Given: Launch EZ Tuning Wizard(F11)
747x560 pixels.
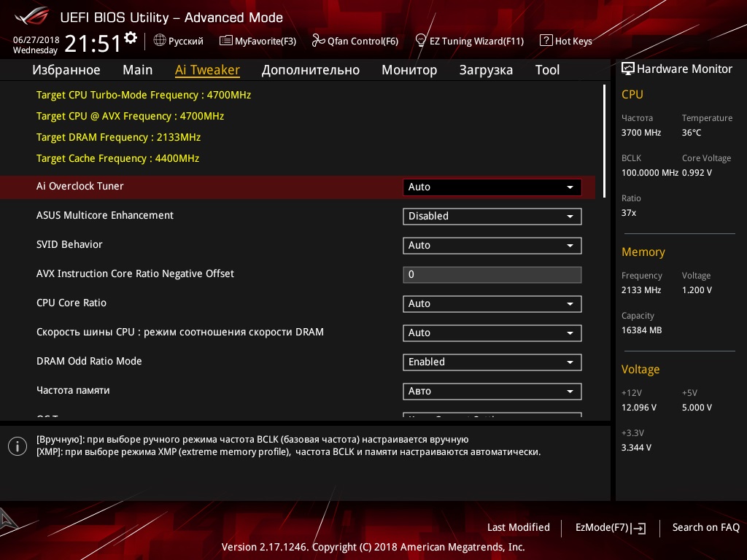Looking at the screenshot, I should [x=470, y=41].
